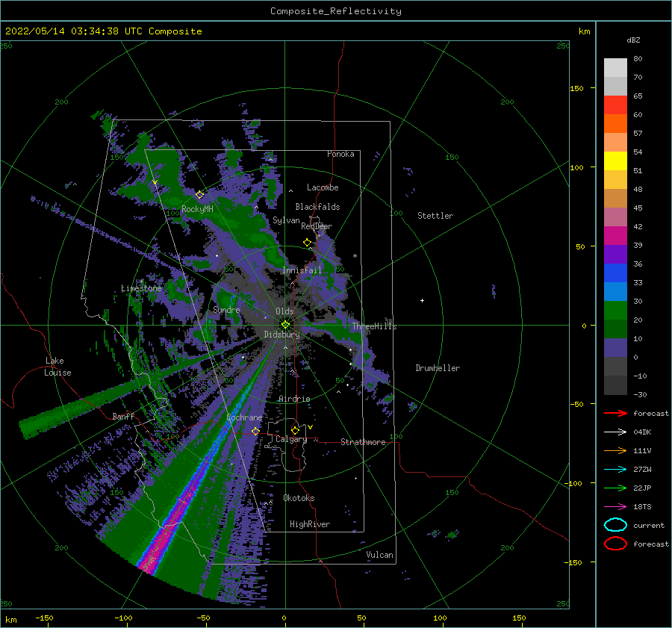Screen dimensions: 672x628
Task: Click the bright green 30 dBZ swatch
Action: click(615, 310)
